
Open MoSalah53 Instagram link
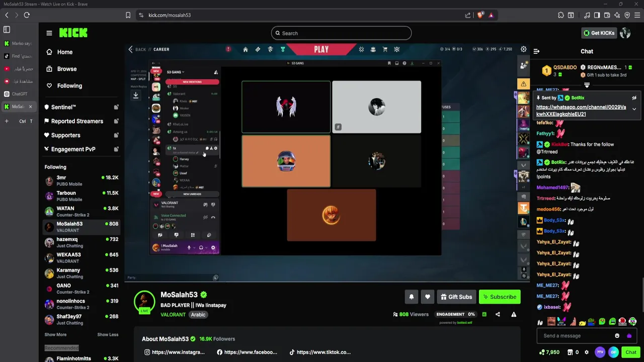175,352
